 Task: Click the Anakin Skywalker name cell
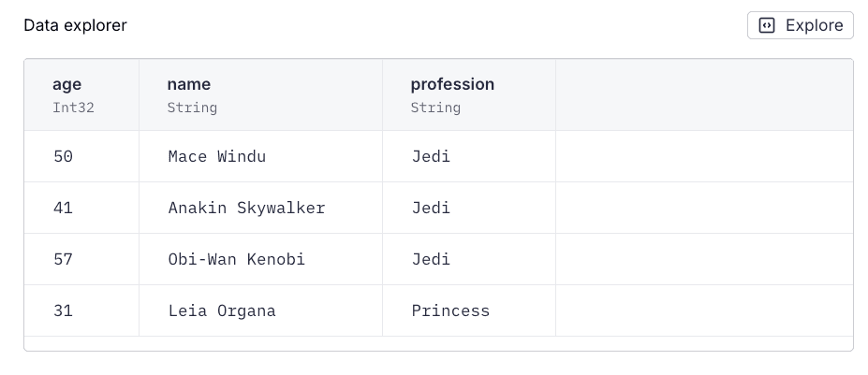[247, 208]
